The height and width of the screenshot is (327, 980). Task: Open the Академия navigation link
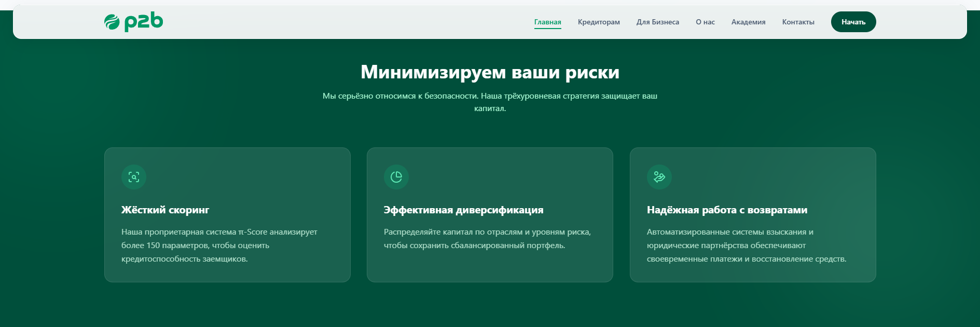point(748,22)
